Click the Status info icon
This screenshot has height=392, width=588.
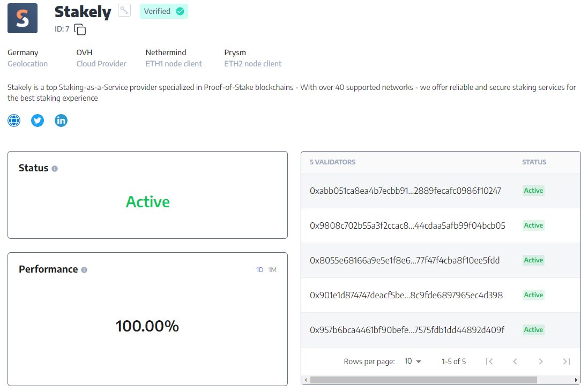tap(55, 169)
